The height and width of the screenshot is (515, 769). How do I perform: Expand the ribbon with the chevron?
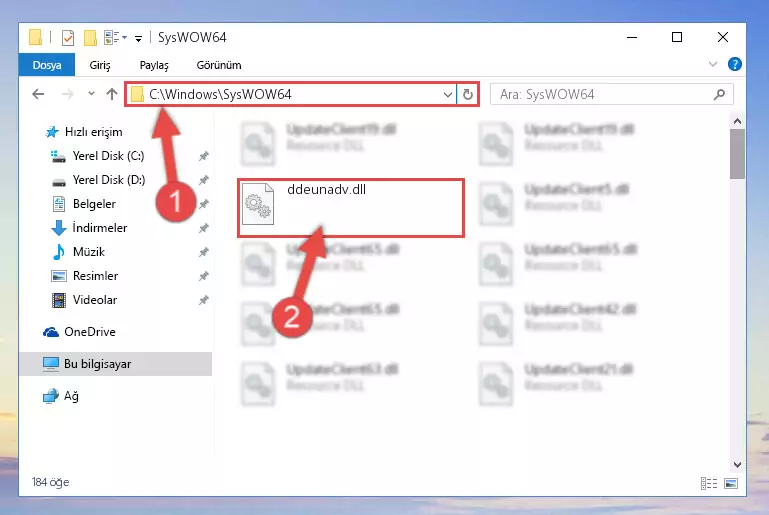click(x=713, y=64)
